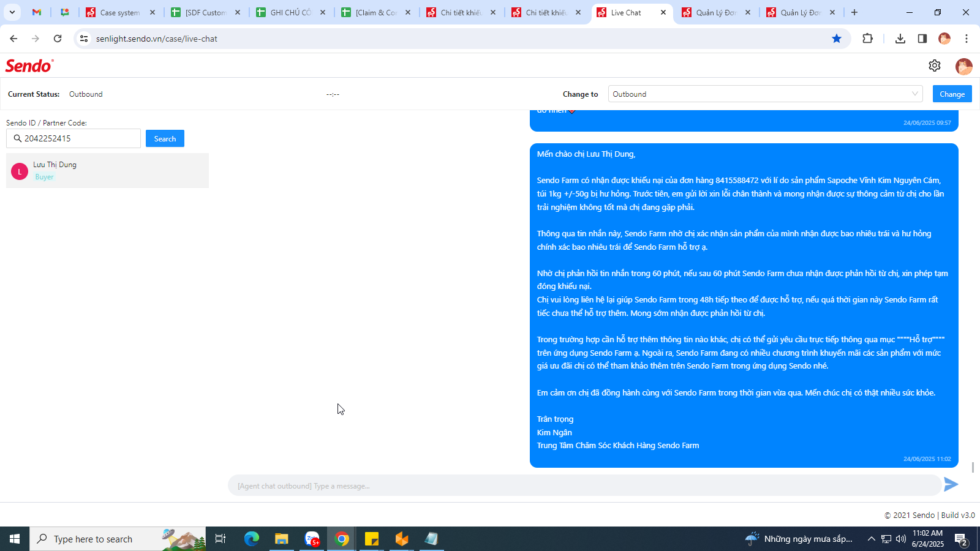Switch to SDF Custom tab
Screen dimensions: 980x551
(206, 12)
